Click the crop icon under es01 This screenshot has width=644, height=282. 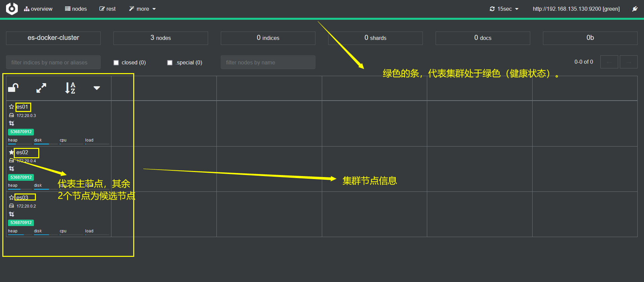(11, 123)
